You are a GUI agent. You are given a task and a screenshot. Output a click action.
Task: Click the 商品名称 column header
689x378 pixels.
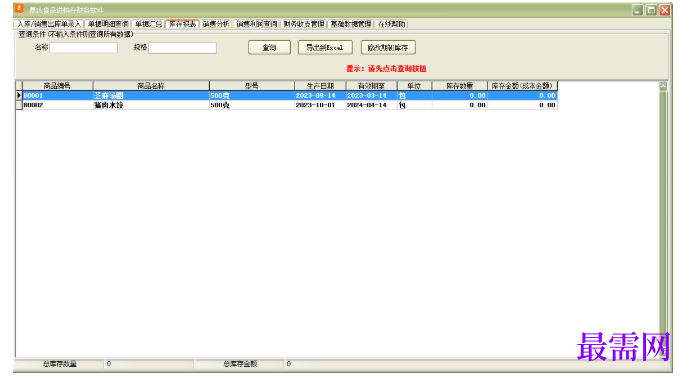point(151,86)
